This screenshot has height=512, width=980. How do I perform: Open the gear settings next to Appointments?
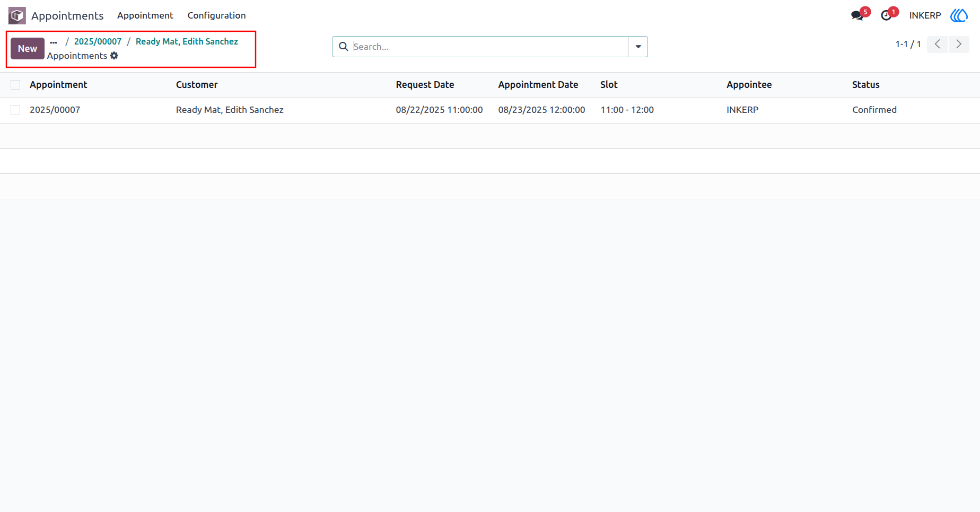click(114, 56)
